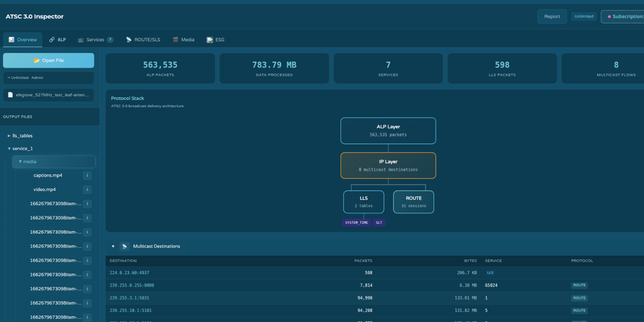Download the video.mp4 file
The width and height of the screenshot is (644, 322).
pos(87,190)
